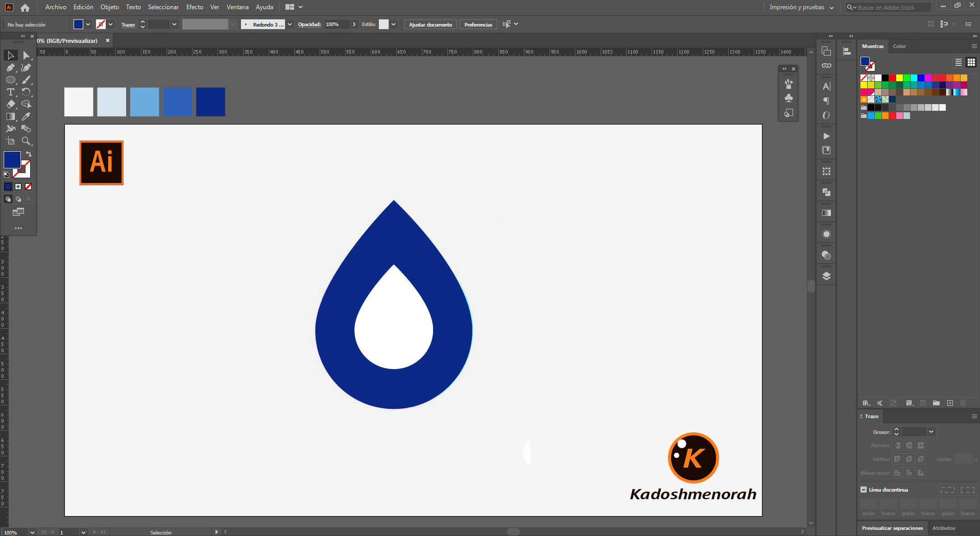Viewport: 980px width, 536px height.
Task: Set paint mode to None
Action: pyautogui.click(x=29, y=186)
